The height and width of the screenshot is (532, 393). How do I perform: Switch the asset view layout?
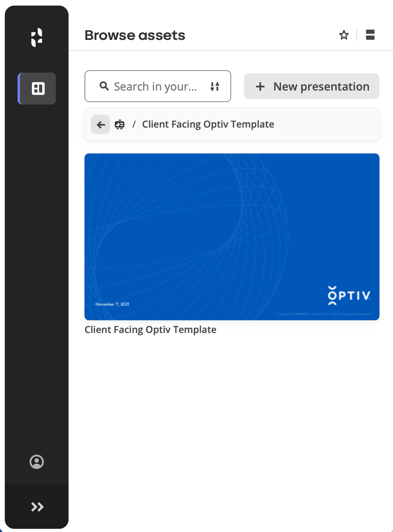(370, 35)
